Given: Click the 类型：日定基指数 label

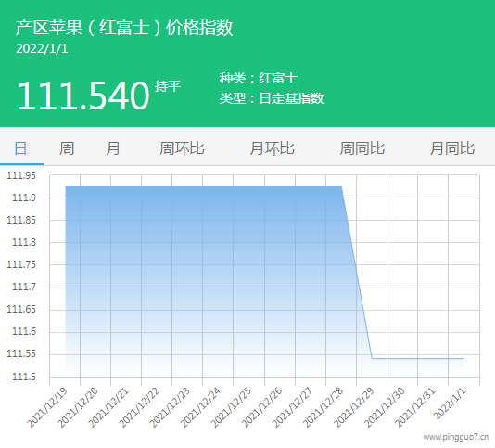Looking at the screenshot, I should (272, 98).
